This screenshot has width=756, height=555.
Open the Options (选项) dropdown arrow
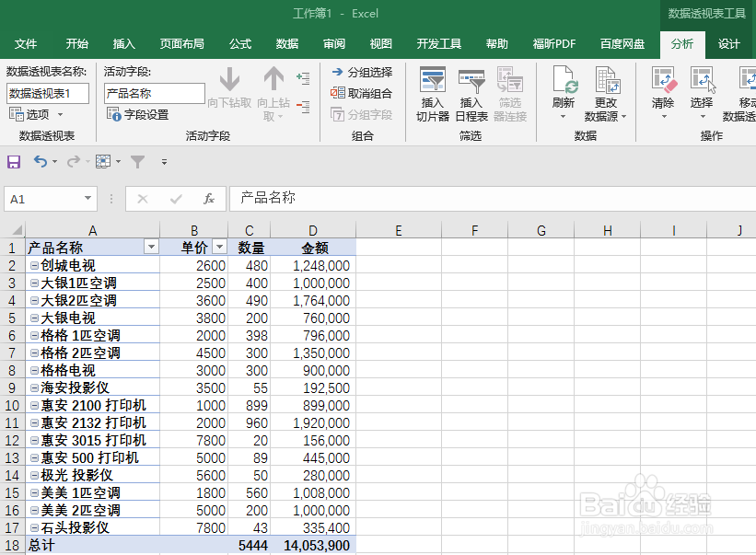60,115
